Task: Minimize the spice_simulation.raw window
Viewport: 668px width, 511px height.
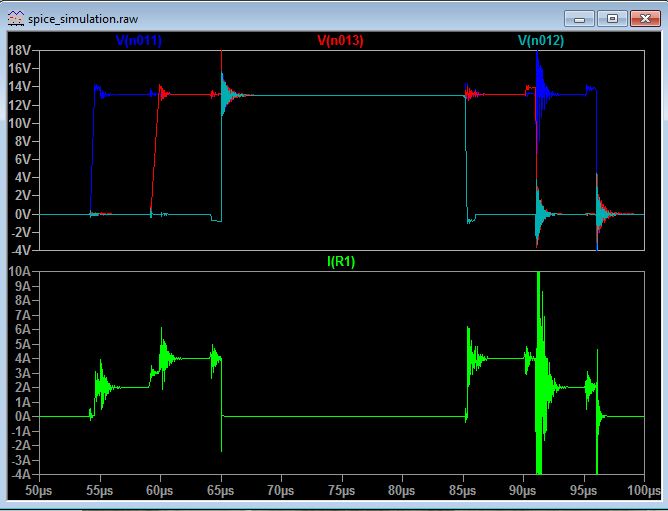Action: point(579,19)
